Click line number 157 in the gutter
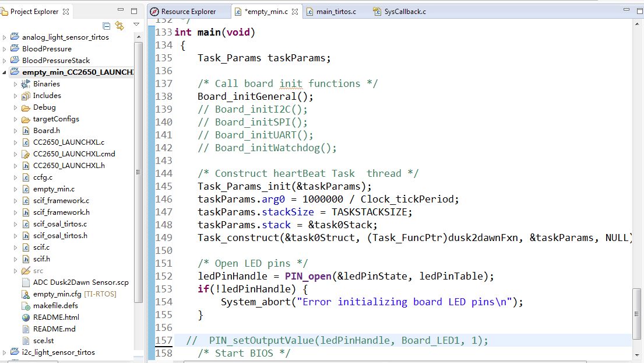Screen dimensions: 644x363 coord(163,340)
